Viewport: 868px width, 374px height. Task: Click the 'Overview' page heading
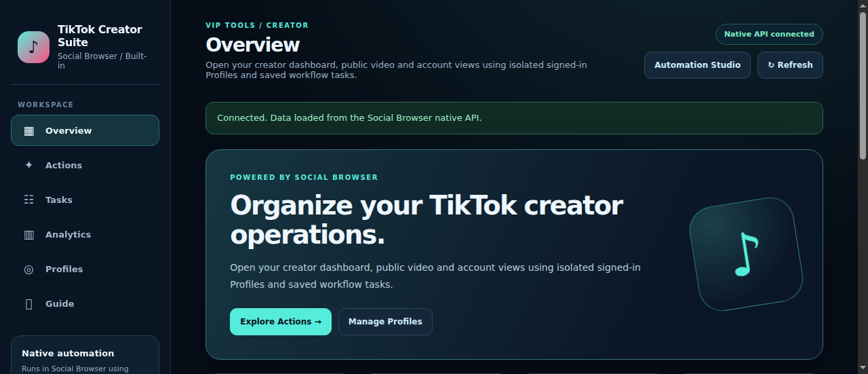point(253,45)
